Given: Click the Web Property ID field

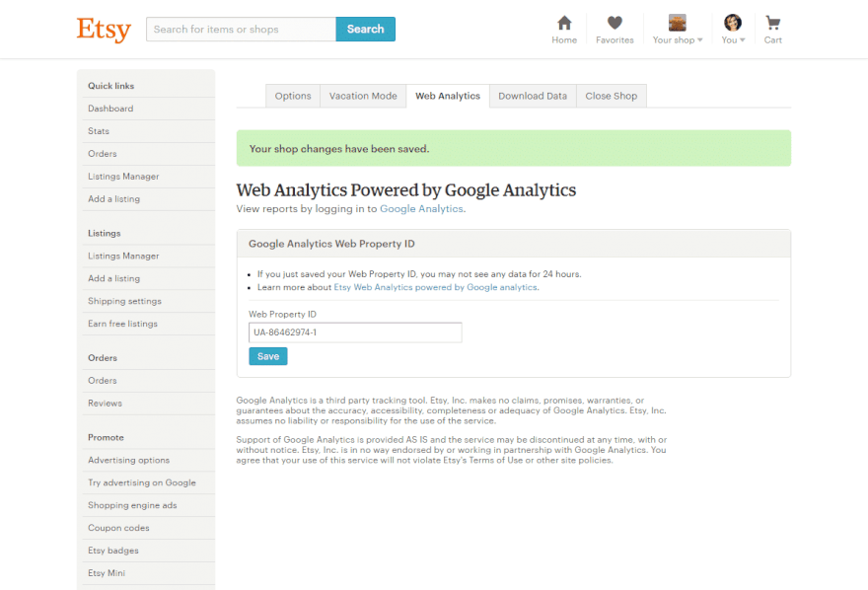Looking at the screenshot, I should (x=355, y=332).
